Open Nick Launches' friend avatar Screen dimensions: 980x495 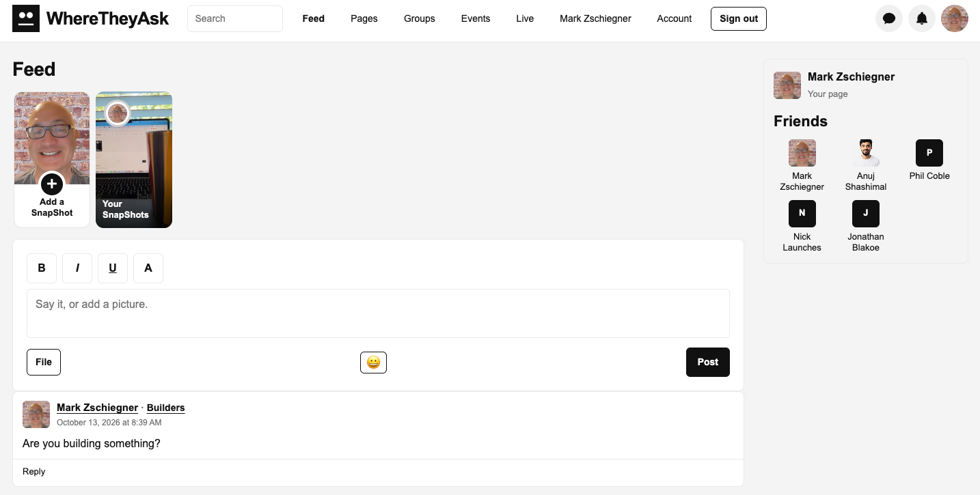pos(802,214)
